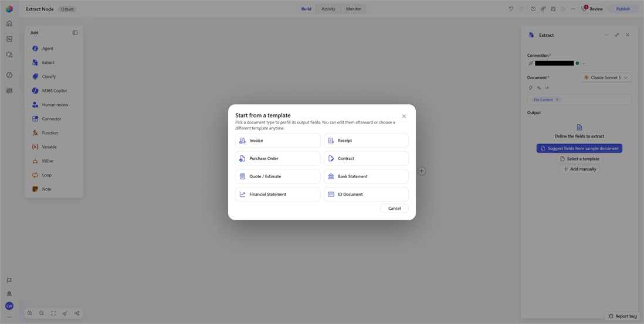Click the code icon under Document
The height and width of the screenshot is (324, 644).
547,88
